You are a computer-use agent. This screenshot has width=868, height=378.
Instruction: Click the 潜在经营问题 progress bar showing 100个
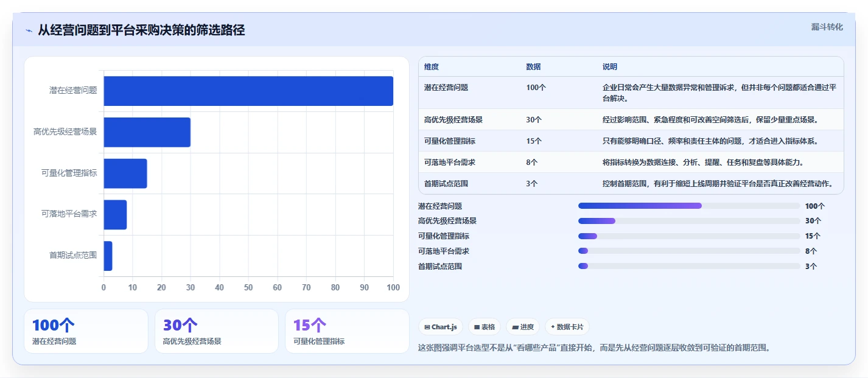click(x=689, y=206)
